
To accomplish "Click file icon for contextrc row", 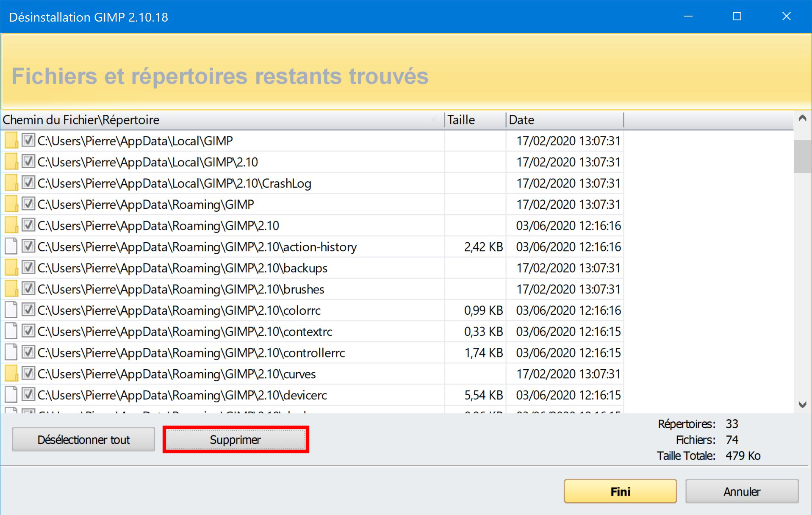I will click(11, 331).
